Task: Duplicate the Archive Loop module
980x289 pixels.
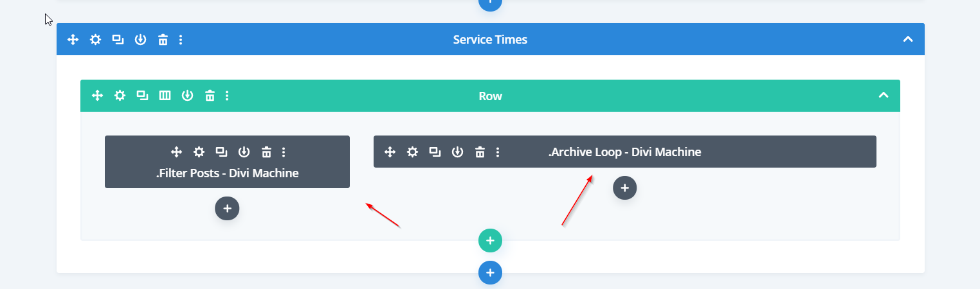Action: [435, 152]
